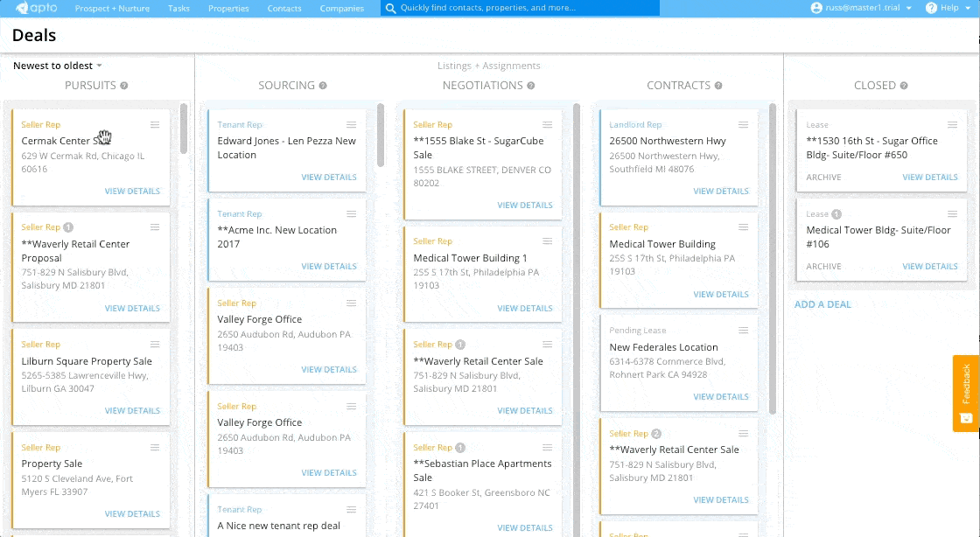
Task: Open hamburger menu on Cermak Center card
Action: click(x=155, y=125)
